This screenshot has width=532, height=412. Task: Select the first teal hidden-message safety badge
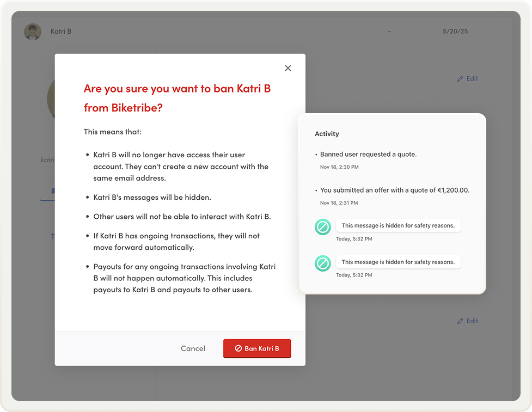click(x=322, y=225)
